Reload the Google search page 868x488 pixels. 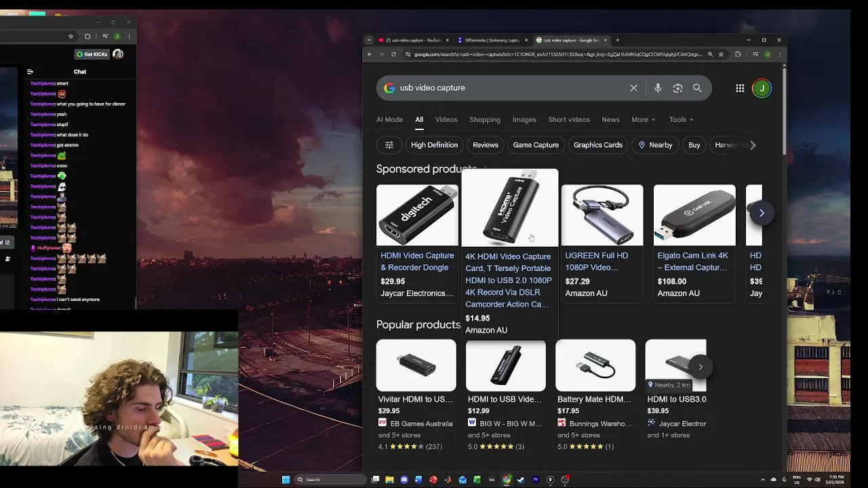click(x=394, y=54)
